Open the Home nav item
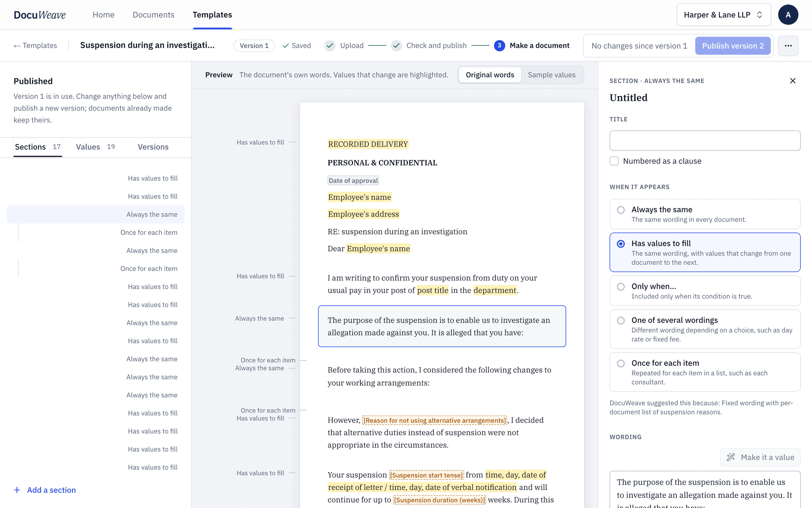The width and height of the screenshot is (812, 508). pos(104,15)
